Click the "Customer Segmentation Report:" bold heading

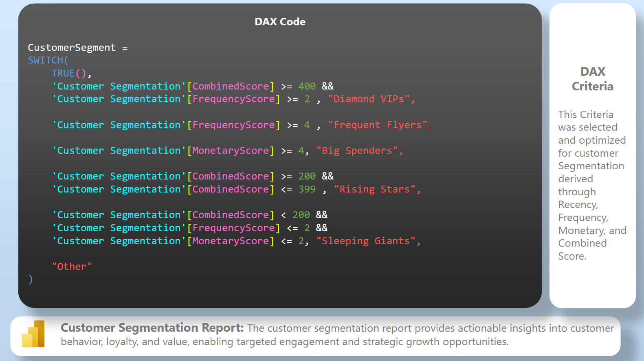tap(152, 328)
